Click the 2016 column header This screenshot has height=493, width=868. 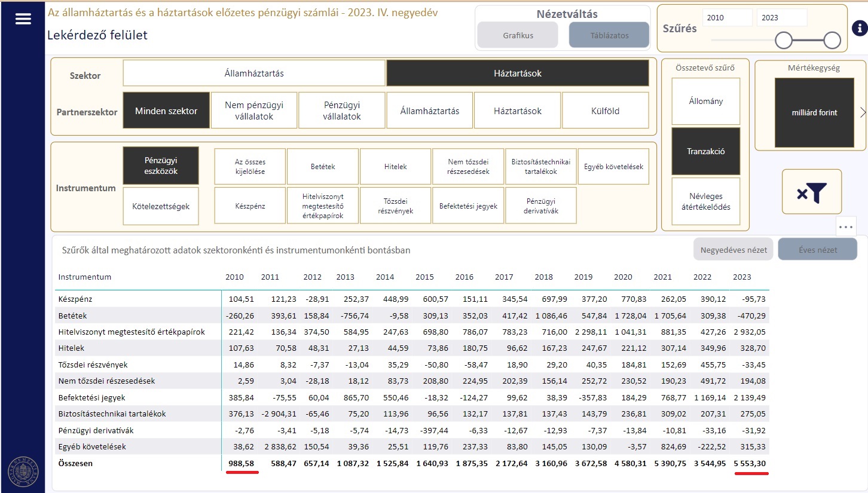(464, 277)
